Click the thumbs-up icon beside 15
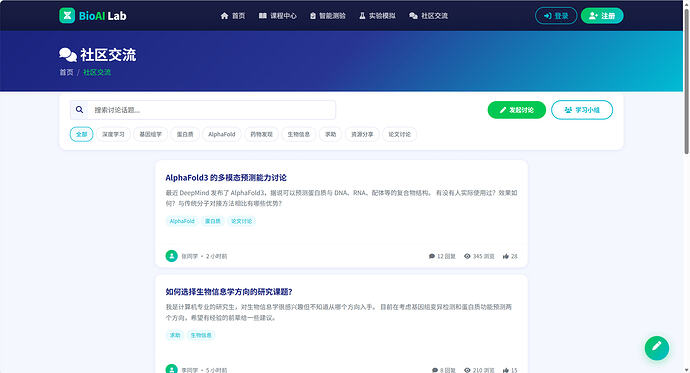 tap(506, 370)
